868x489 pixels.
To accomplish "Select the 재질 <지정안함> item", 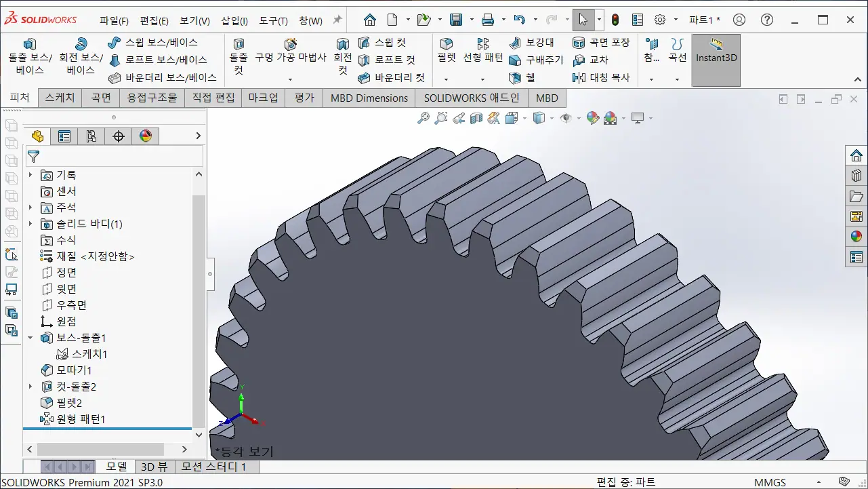I will point(87,256).
